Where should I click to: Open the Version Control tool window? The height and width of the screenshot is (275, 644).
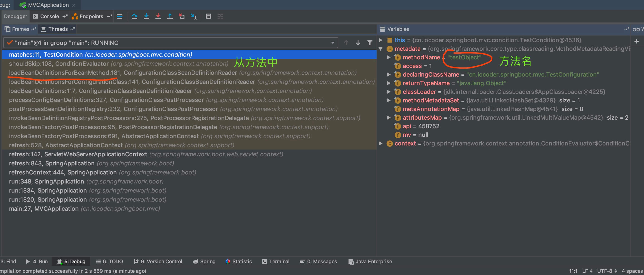point(158,261)
